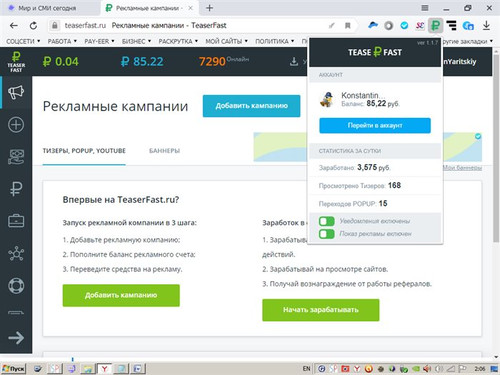
Task: Select the 'ТИЗЕРЫ, POPUP, YOUTUBE' tab
Action: click(84, 151)
